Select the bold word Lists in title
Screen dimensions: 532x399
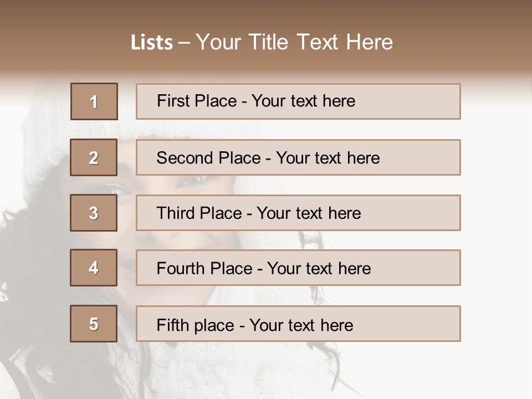click(x=152, y=43)
